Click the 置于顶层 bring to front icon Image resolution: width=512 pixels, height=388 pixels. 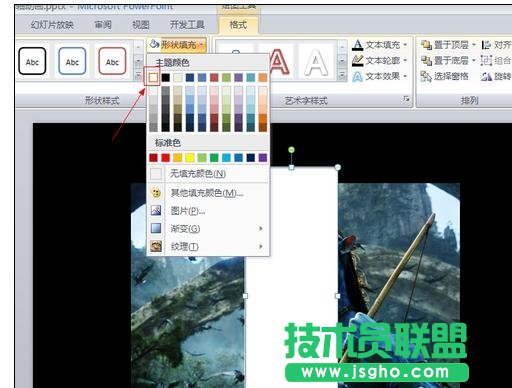pyautogui.click(x=426, y=44)
